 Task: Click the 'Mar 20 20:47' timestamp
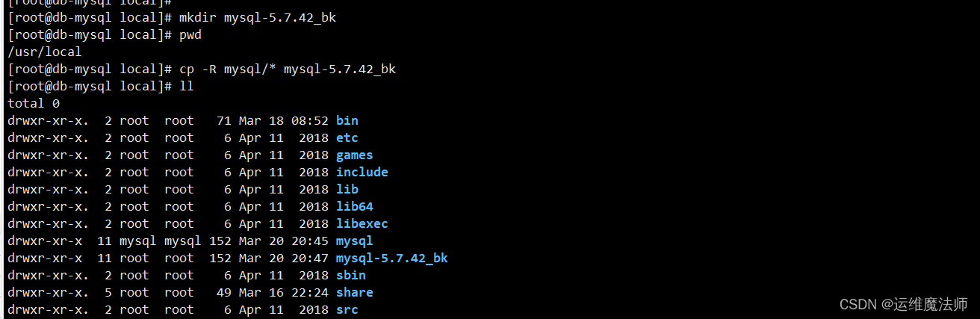[x=283, y=258]
